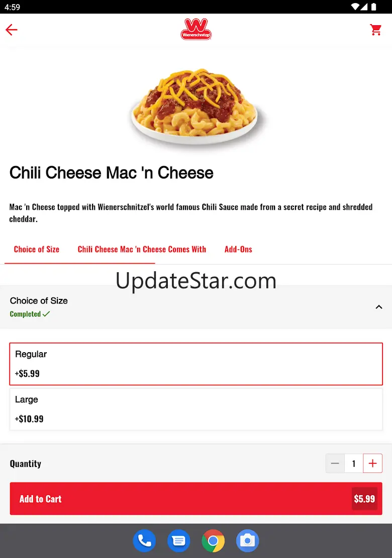
Task: Decrease quantity with minus button
Action: click(335, 463)
